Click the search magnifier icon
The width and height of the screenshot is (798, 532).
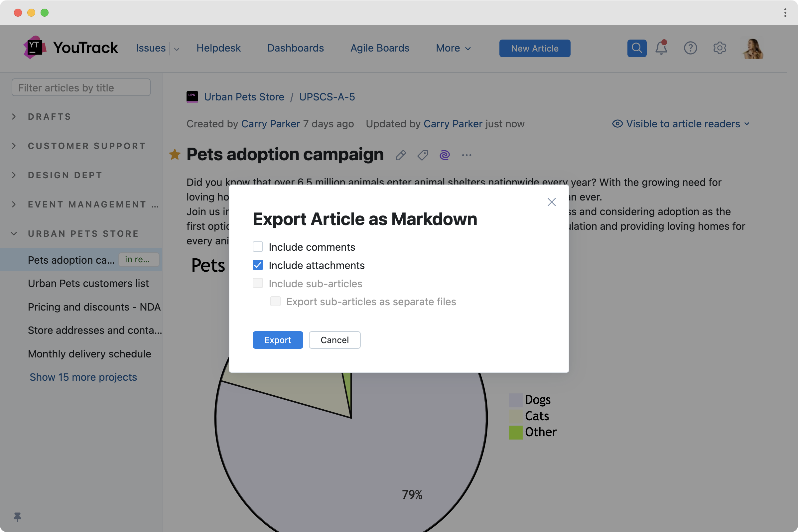(636, 48)
